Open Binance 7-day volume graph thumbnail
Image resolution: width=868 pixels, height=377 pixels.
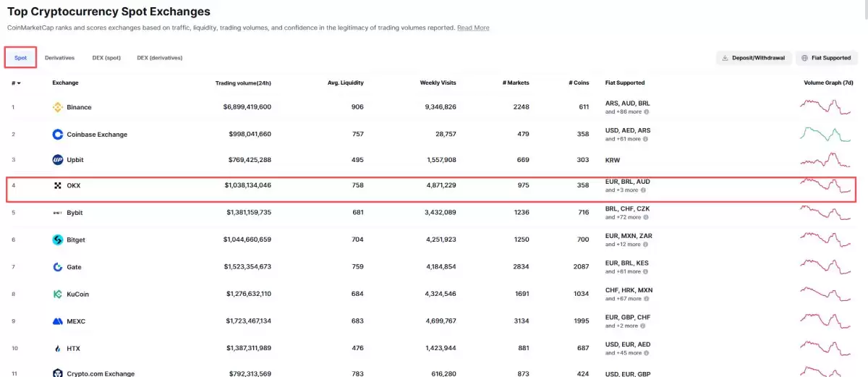tap(825, 107)
